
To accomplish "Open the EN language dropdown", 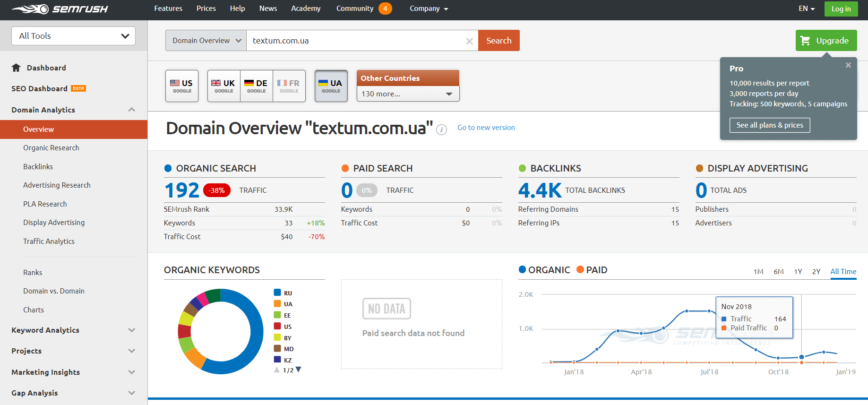I will [x=807, y=9].
